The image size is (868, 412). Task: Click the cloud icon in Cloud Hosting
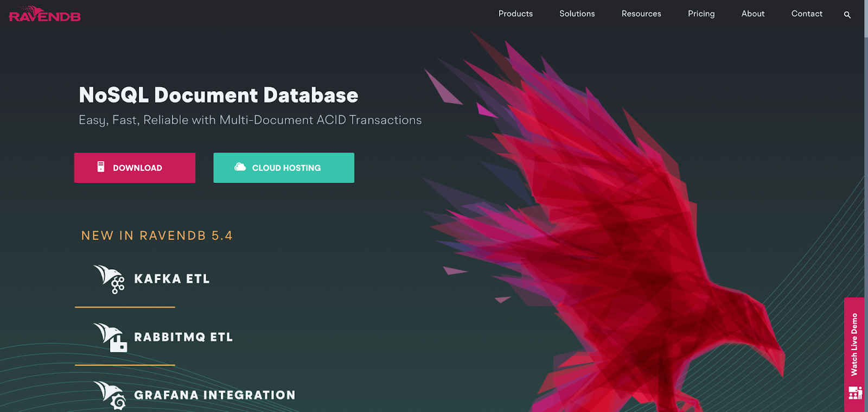tap(240, 167)
